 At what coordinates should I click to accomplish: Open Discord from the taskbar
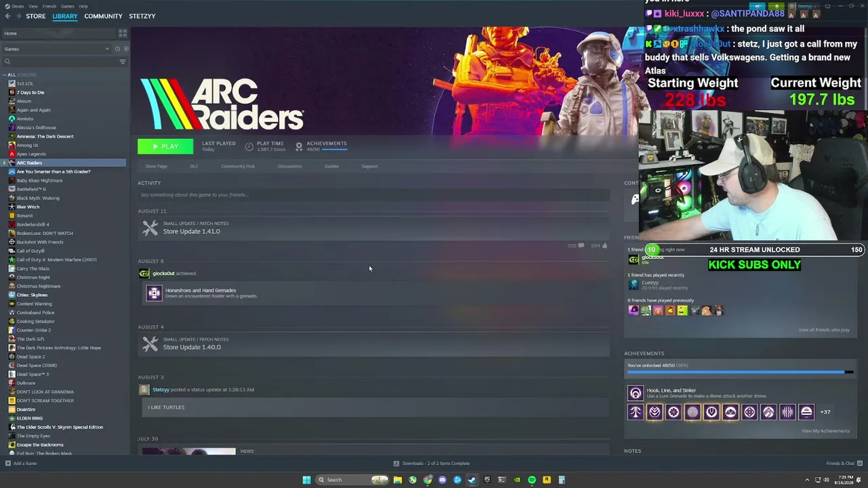tap(442, 480)
